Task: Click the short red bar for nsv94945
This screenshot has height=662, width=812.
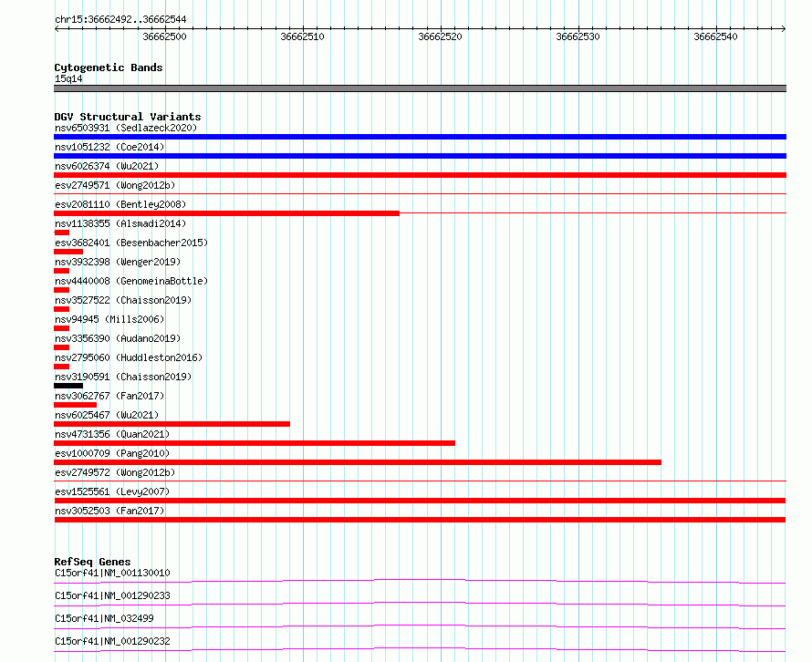Action: tap(62, 328)
